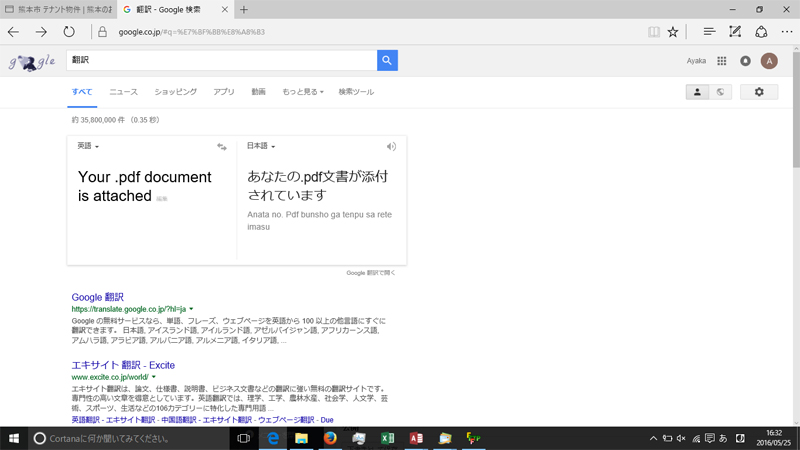Switch to global results globe toggle
Image resolution: width=800 pixels, height=450 pixels.
tap(720, 92)
